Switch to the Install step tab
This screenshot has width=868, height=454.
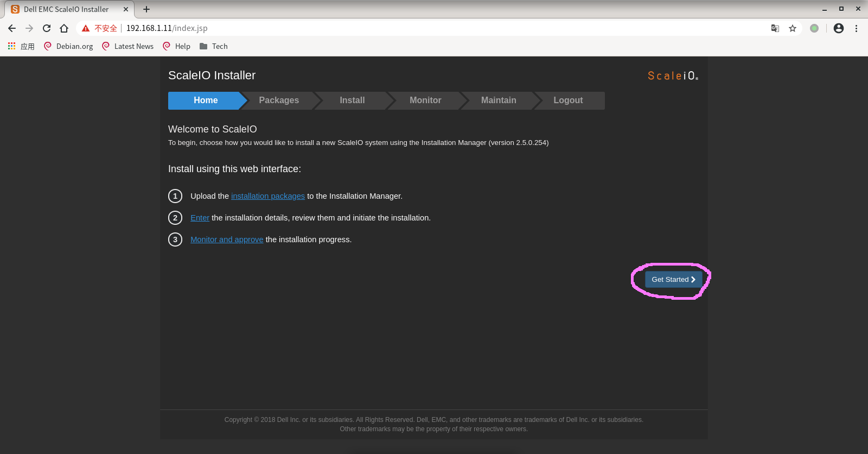coord(352,100)
